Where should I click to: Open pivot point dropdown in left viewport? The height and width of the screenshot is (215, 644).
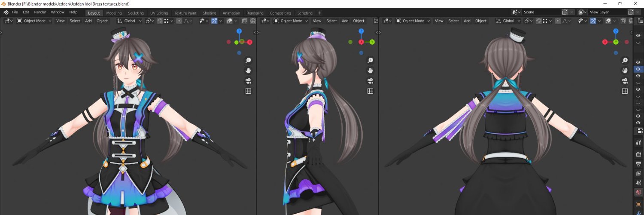[x=149, y=21]
